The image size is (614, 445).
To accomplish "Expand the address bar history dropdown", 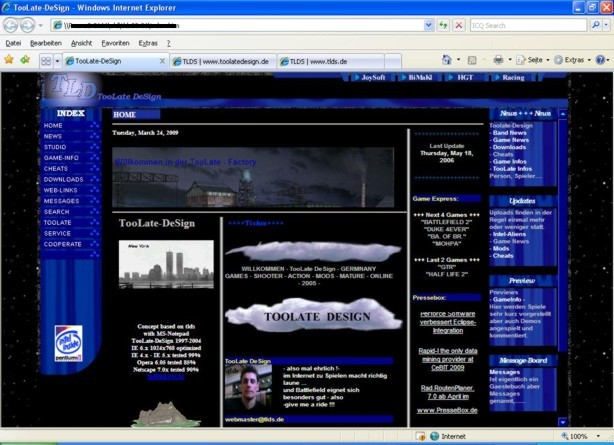I will [429, 25].
